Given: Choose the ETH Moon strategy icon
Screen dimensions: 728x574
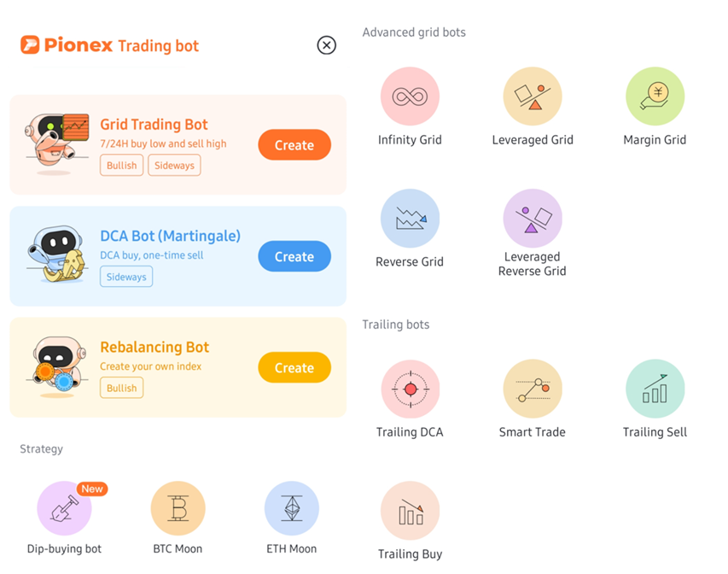Looking at the screenshot, I should [x=292, y=508].
